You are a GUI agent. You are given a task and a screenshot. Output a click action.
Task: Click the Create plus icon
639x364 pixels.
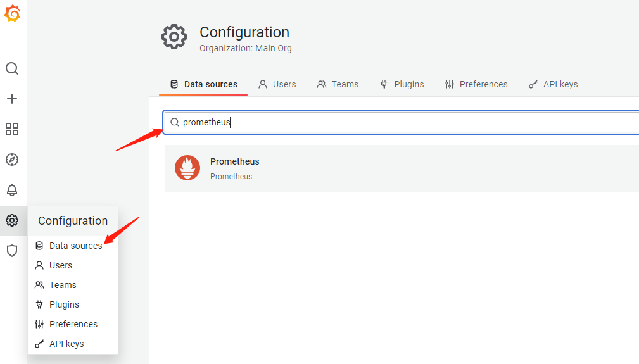pos(12,99)
